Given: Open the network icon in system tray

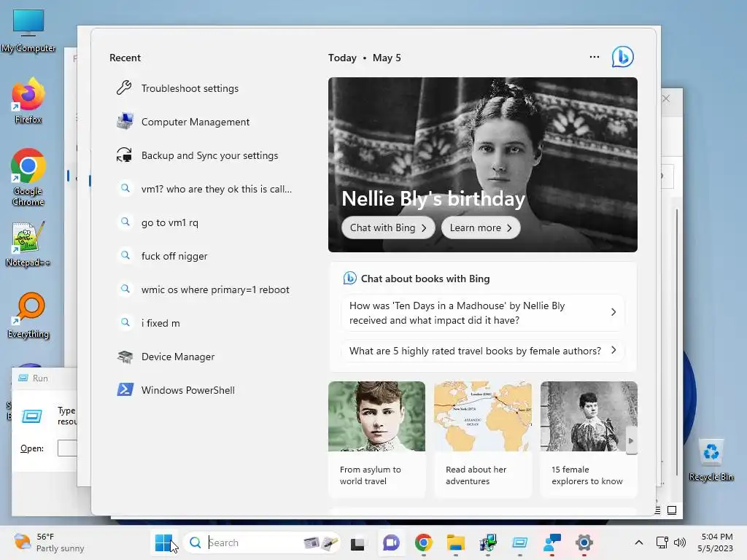Looking at the screenshot, I should [x=662, y=542].
